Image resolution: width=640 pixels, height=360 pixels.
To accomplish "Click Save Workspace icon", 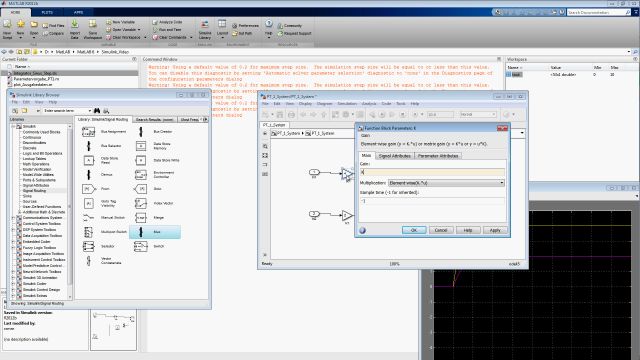I will point(93,25).
